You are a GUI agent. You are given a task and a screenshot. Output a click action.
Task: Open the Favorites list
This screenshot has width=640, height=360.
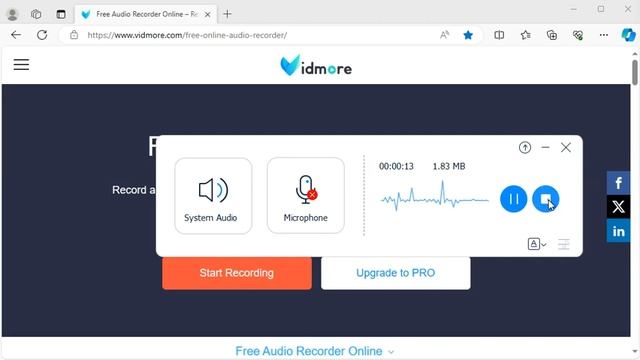526,35
